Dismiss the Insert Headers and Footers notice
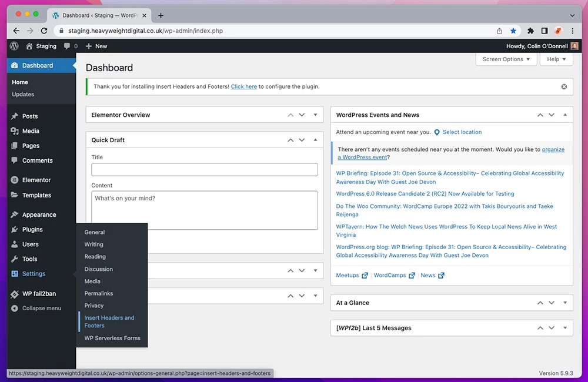Screen dimensions: 588x382 (x=564, y=86)
